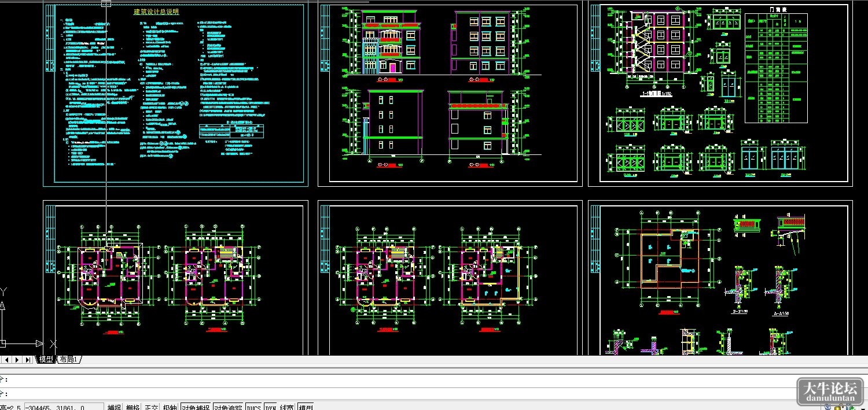The height and width of the screenshot is (410, 868).
Task: Disable 对象追踪 object snap tracking
Action: point(228,407)
